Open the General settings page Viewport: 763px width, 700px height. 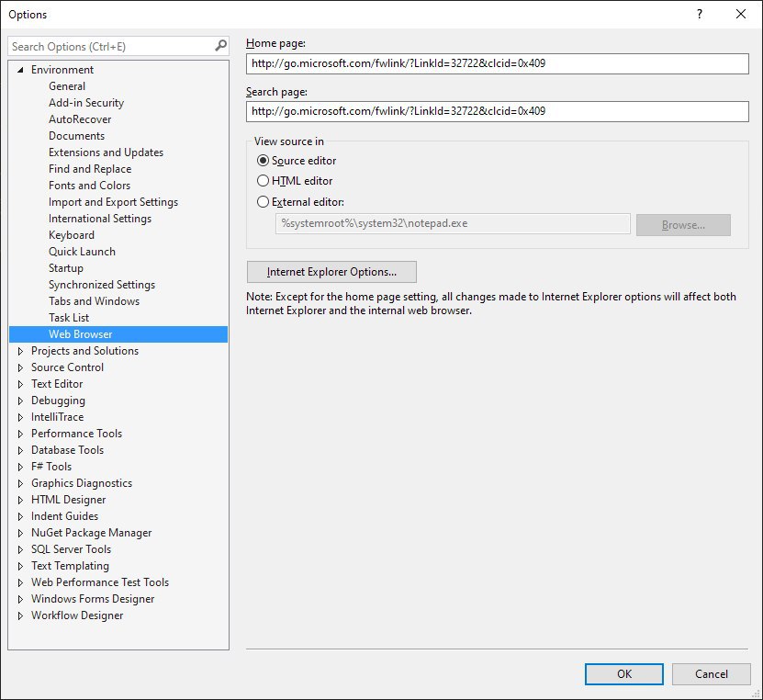[67, 86]
